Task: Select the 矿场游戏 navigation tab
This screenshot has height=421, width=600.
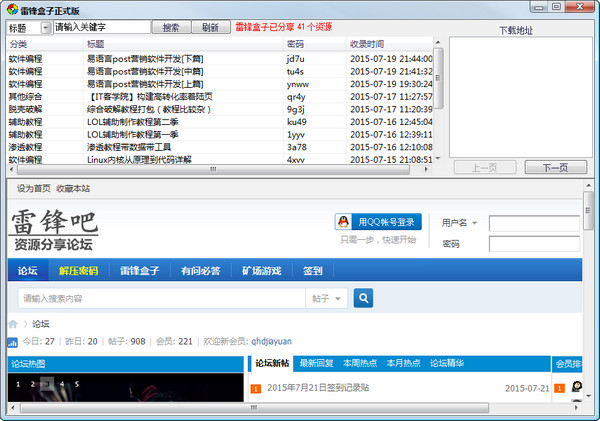Action: click(x=262, y=271)
